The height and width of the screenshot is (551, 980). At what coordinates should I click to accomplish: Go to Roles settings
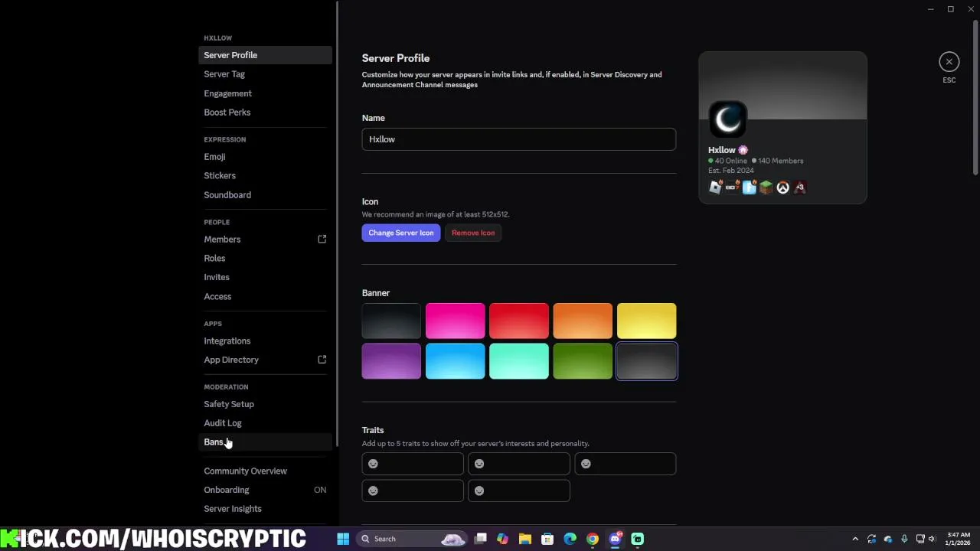tap(265, 259)
